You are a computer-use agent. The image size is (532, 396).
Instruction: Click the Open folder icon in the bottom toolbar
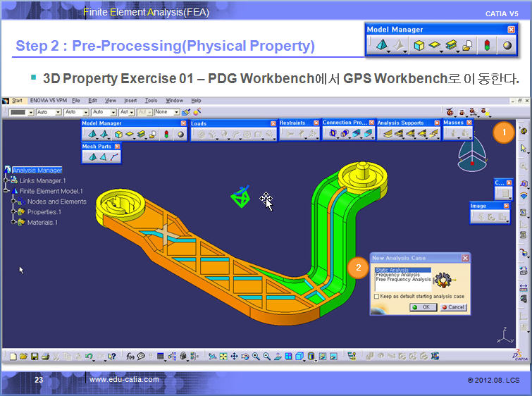pos(23,357)
